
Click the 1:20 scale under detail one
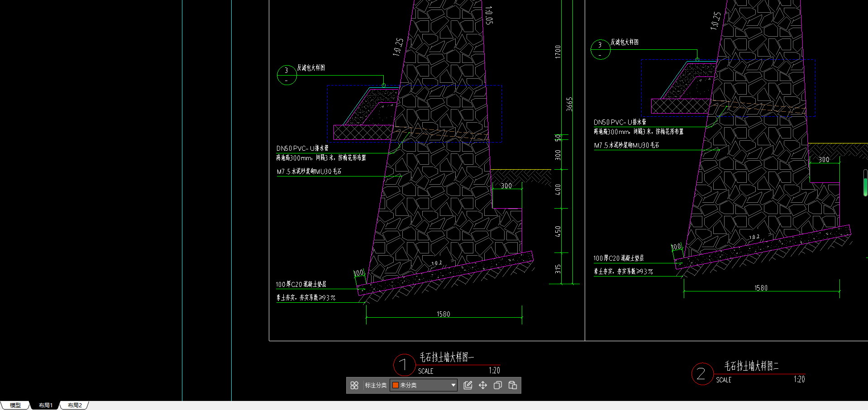point(494,371)
